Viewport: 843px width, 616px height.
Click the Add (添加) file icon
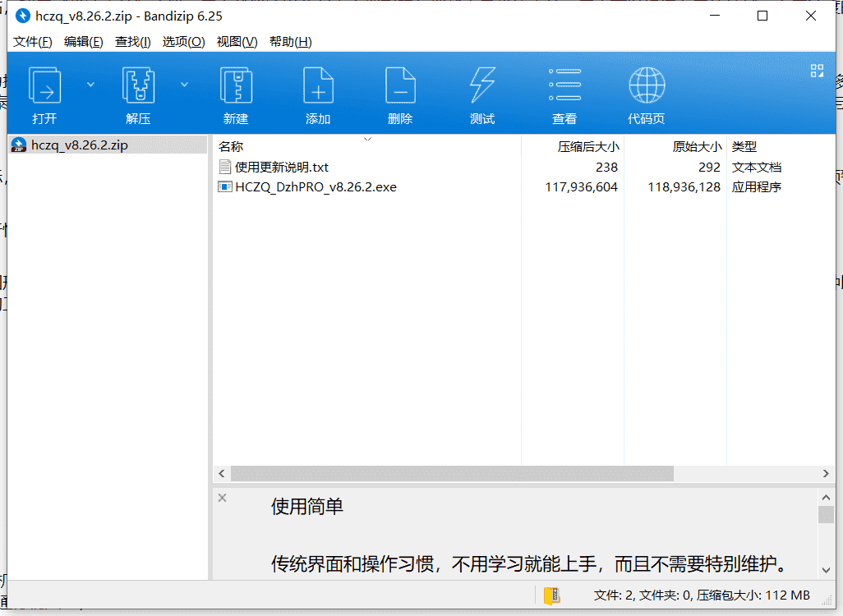pos(318,85)
